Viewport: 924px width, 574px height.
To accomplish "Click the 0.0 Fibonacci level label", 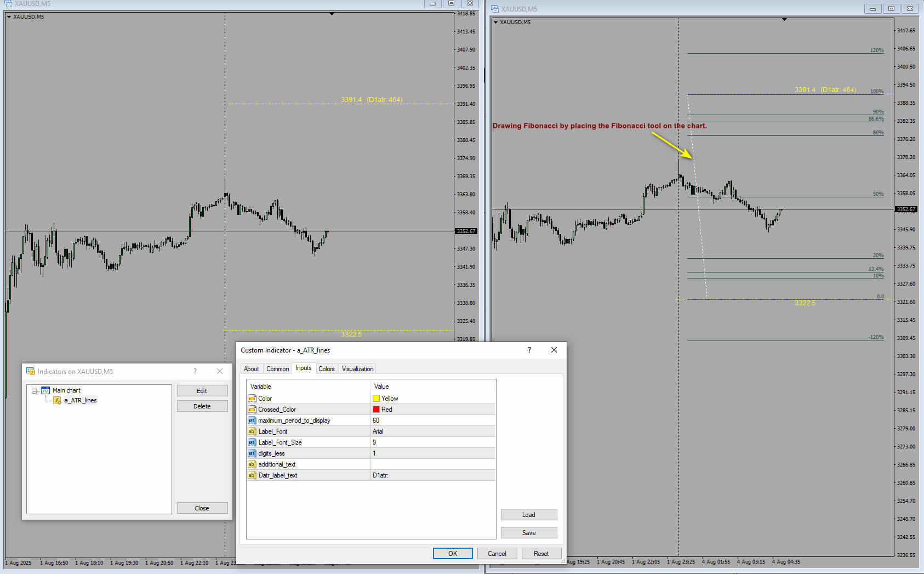I will pos(880,297).
